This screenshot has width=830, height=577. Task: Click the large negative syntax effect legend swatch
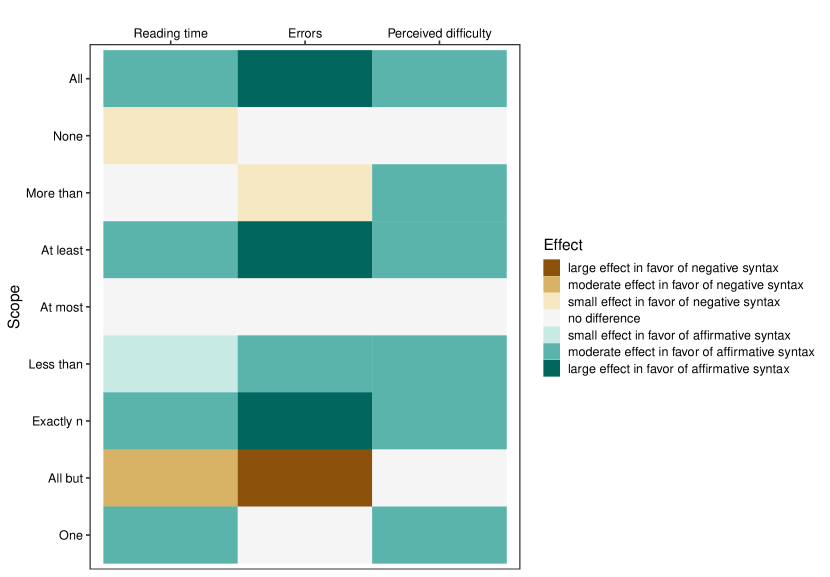click(552, 267)
